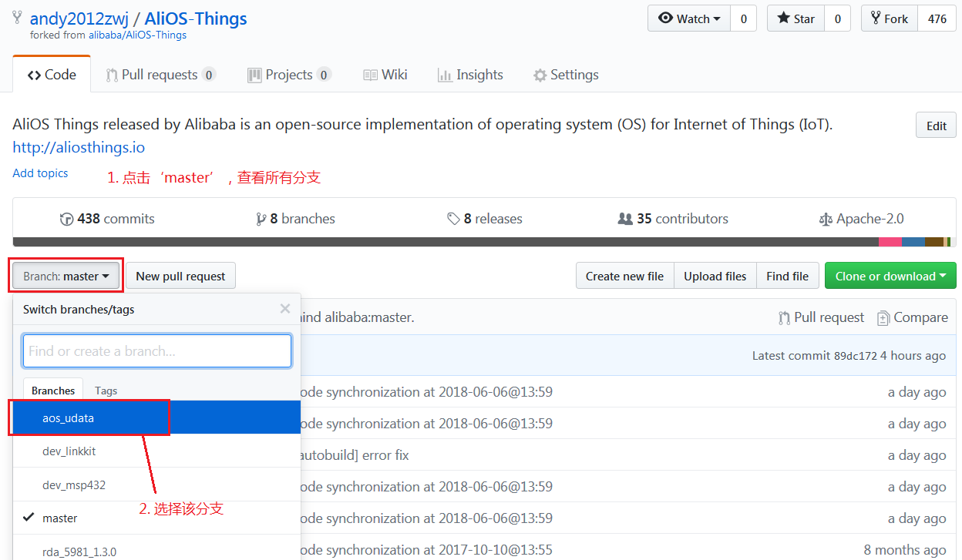This screenshot has width=962, height=560.
Task: Open the 2017-10-10@13:55 synchronization commit message
Action: (x=426, y=550)
